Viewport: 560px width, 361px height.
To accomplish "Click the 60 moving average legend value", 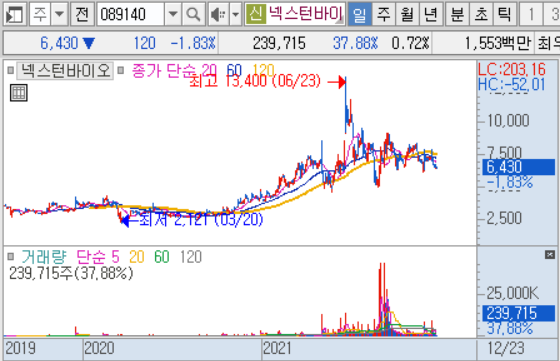I will 234,70.
